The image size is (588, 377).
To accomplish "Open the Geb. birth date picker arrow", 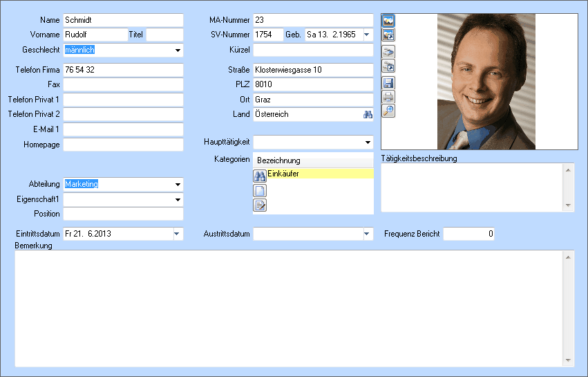I will (367, 35).
